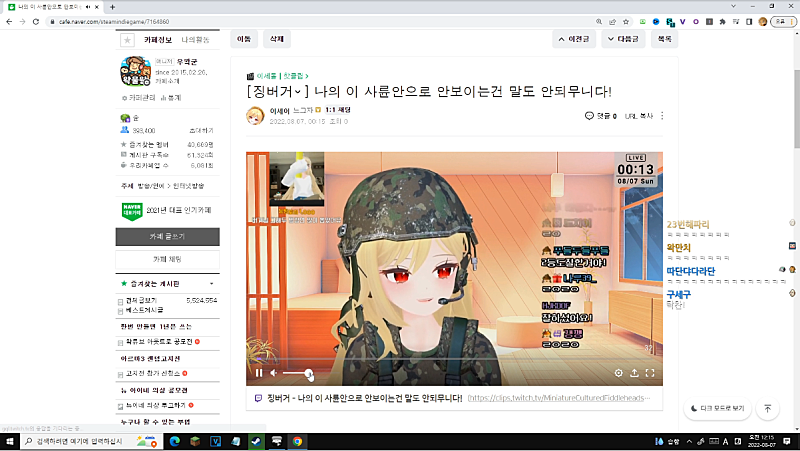This screenshot has height=451, width=800.
Task: Click the Windows taskbar search box
Action: tap(90, 441)
